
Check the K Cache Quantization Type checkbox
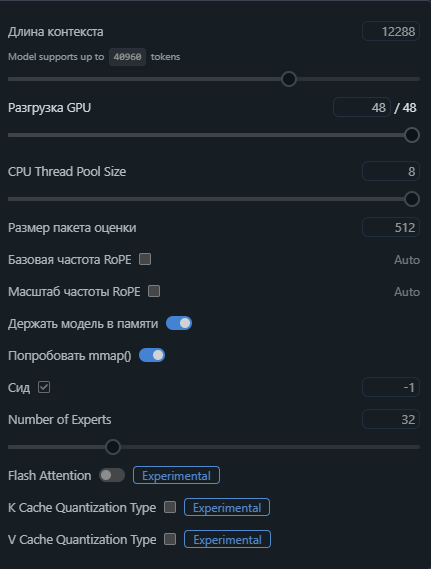coord(170,507)
